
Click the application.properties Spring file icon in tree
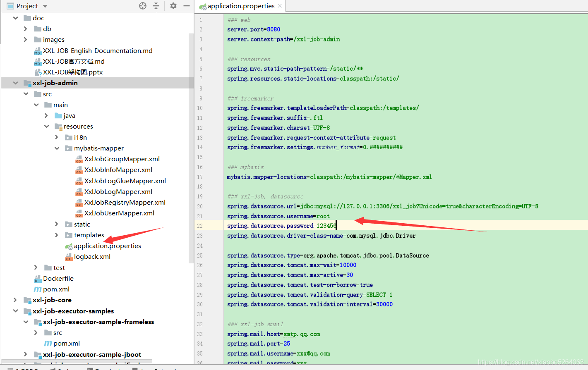(x=69, y=246)
